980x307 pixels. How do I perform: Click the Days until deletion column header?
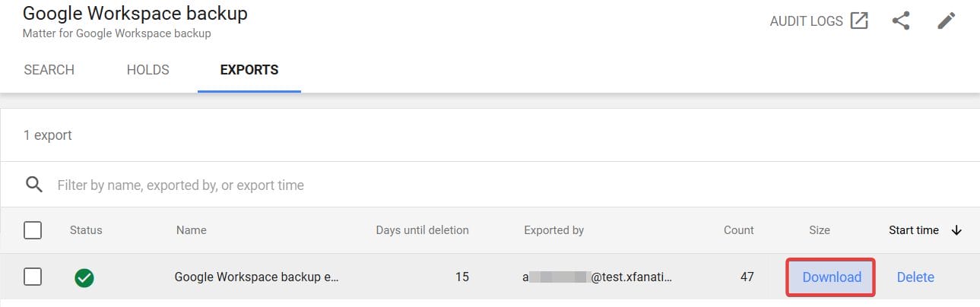[x=422, y=230]
